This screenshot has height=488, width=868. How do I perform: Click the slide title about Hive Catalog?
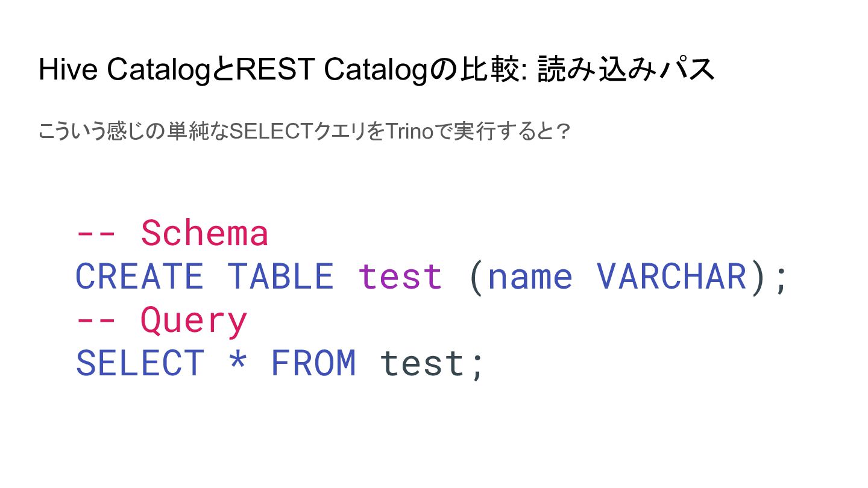(377, 70)
